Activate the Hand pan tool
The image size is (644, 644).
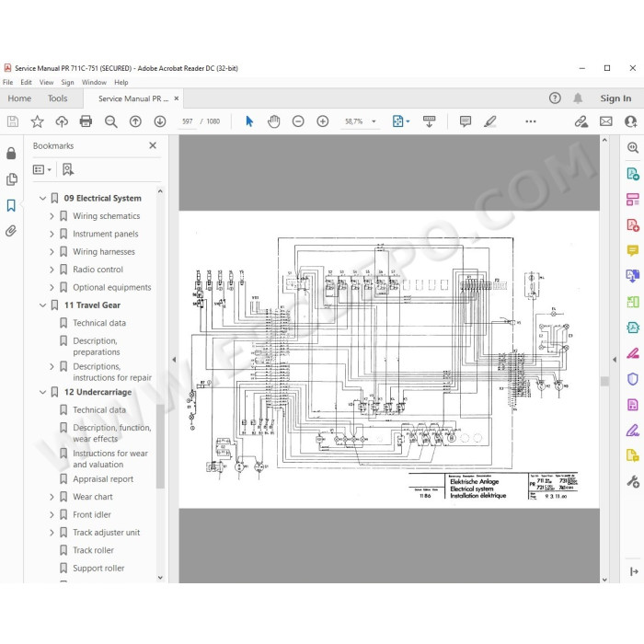[273, 121]
